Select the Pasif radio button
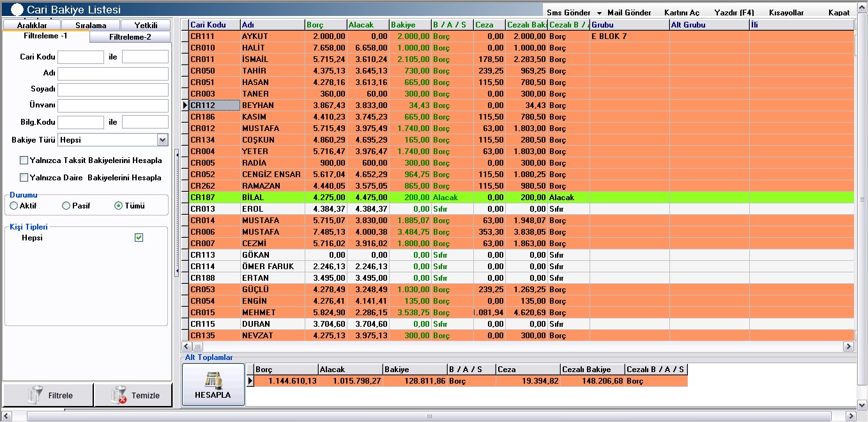 pyautogui.click(x=66, y=206)
